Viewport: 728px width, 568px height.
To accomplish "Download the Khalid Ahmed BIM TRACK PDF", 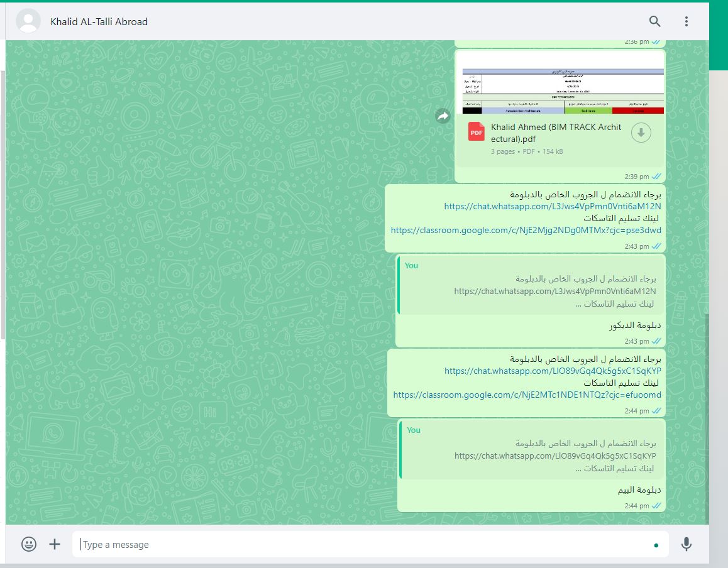I will point(641,133).
